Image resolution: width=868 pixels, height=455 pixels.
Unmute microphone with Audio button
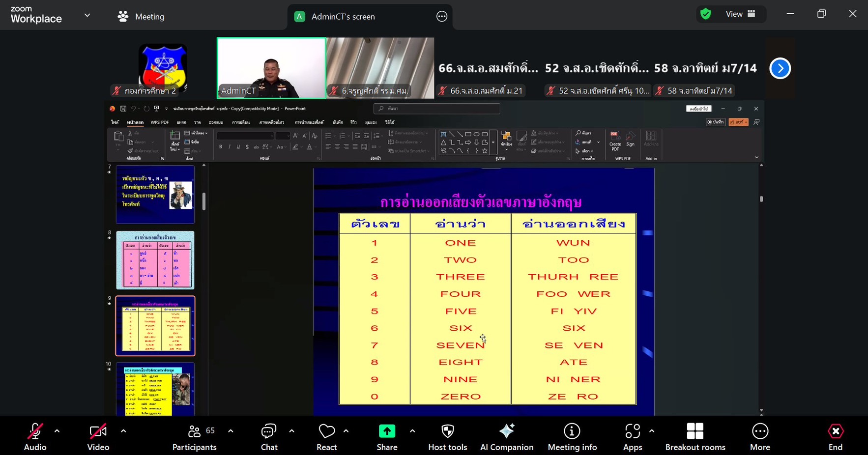click(x=35, y=436)
